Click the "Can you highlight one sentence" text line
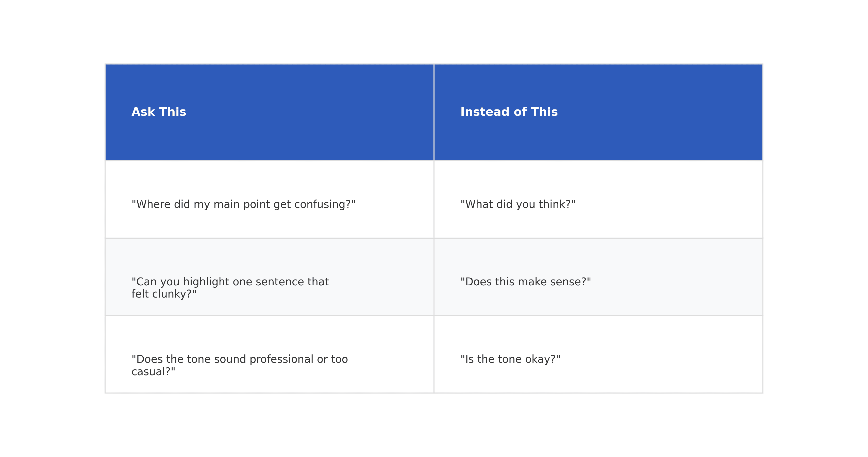This screenshot has height=457, width=868. click(230, 282)
